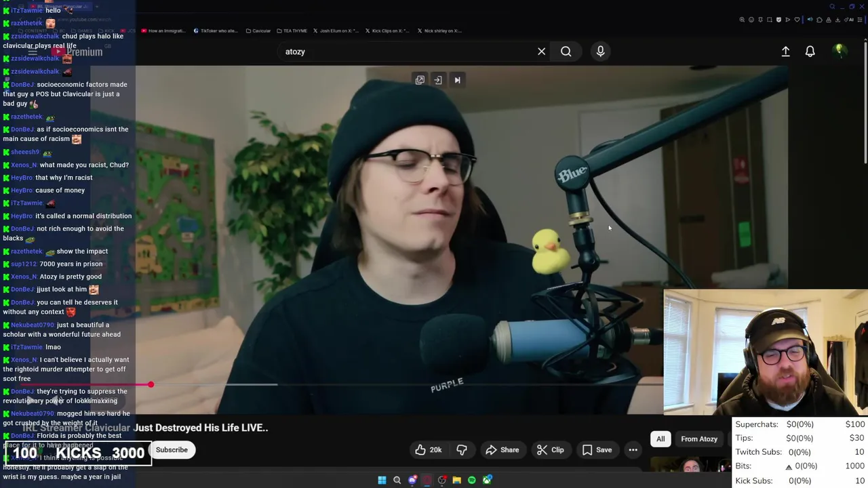Click the video title 'Just Destroyed His Life LIVE..'
The width and height of the screenshot is (868, 488).
point(201,428)
